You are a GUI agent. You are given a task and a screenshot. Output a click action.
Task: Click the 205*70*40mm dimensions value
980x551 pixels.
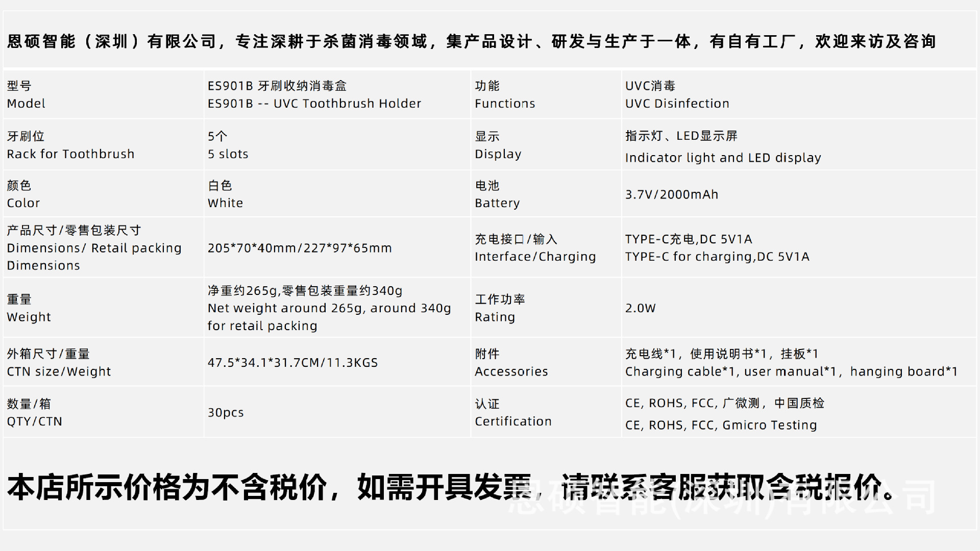tap(300, 248)
